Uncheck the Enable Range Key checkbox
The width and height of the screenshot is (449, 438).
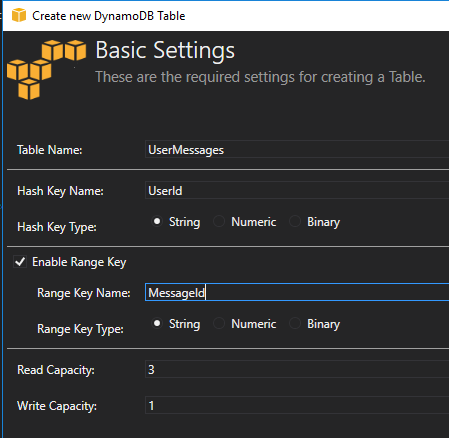20,262
